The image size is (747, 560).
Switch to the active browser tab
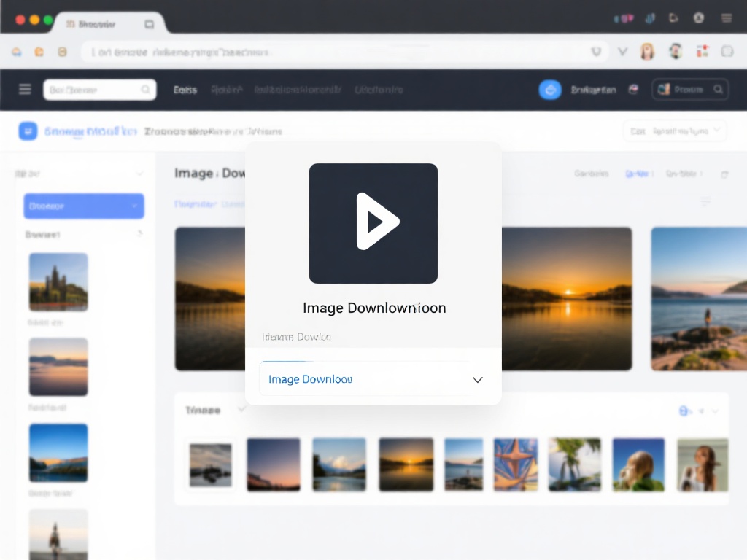(x=109, y=24)
